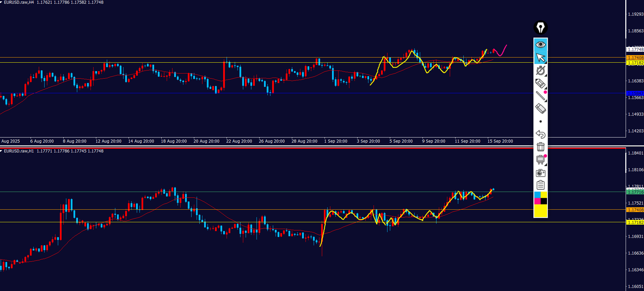Take a screenshot with the camera icon
The image size is (644, 291).
(x=540, y=173)
